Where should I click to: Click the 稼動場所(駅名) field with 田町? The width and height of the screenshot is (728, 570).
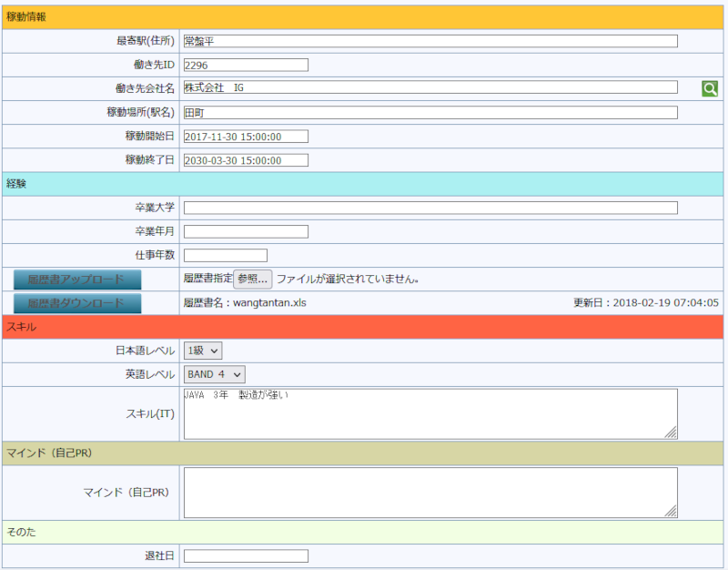tap(430, 113)
